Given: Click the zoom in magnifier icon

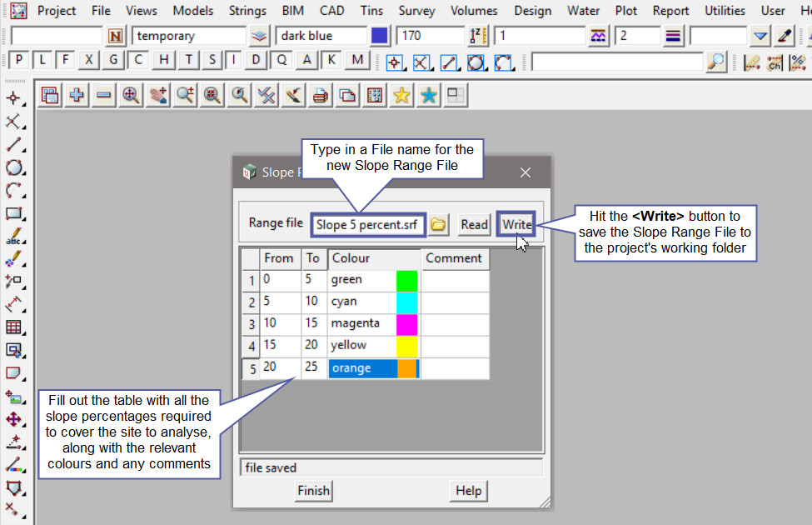Looking at the screenshot, I should coord(185,95).
